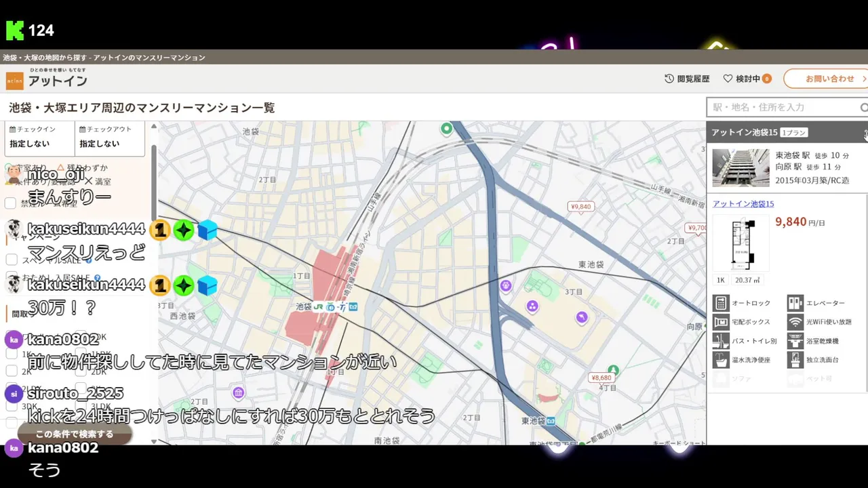Screen dimensions: 868x488
Task: Click the 独立洗面台 amenity icon
Action: pos(795,360)
